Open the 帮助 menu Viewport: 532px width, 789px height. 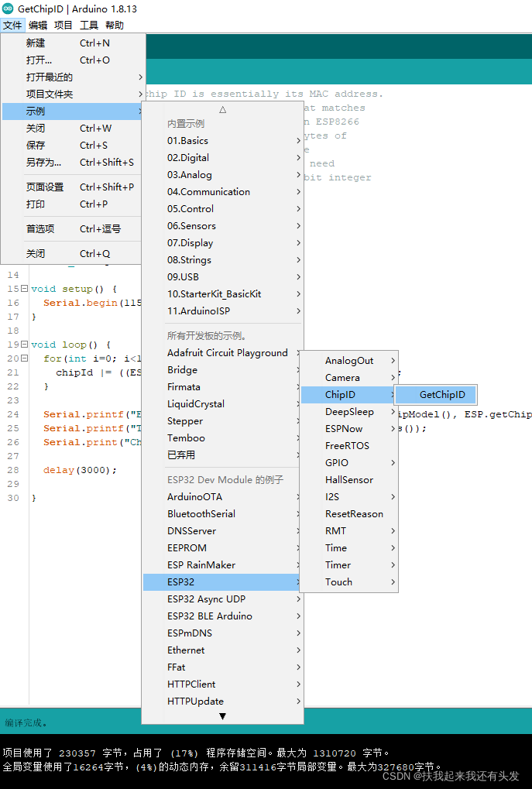coord(115,25)
